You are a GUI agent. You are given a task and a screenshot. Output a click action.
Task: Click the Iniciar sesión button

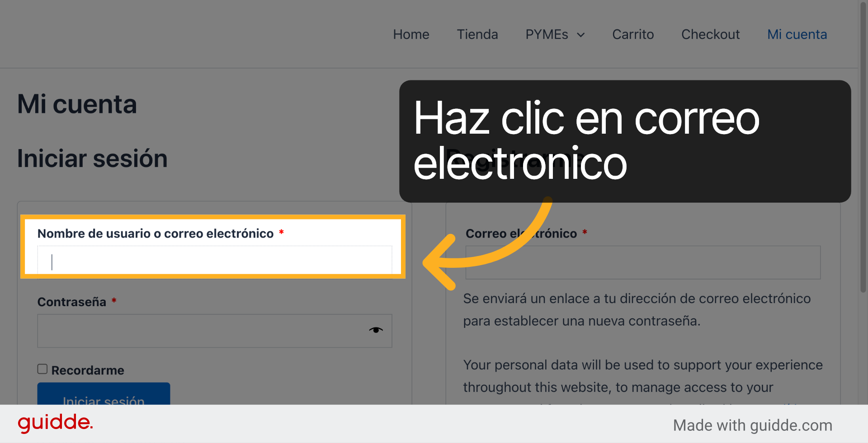pos(104,394)
